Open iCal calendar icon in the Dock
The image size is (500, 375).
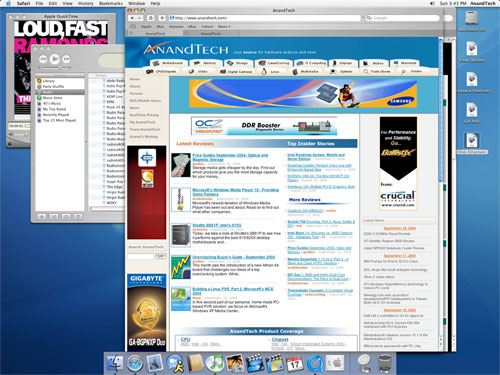(x=295, y=363)
